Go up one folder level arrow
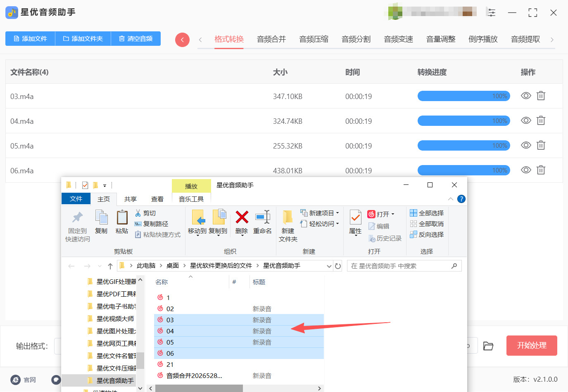Viewport: 568px width, 392px height. (x=110, y=266)
